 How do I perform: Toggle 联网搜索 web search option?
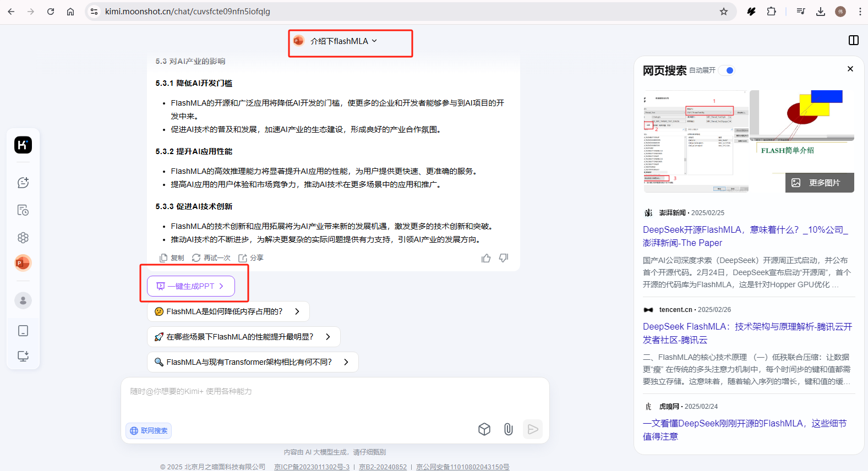(149, 431)
